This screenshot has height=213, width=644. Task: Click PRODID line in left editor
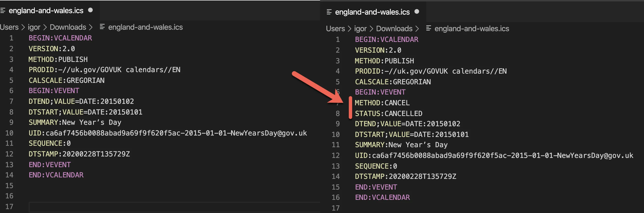coord(105,70)
